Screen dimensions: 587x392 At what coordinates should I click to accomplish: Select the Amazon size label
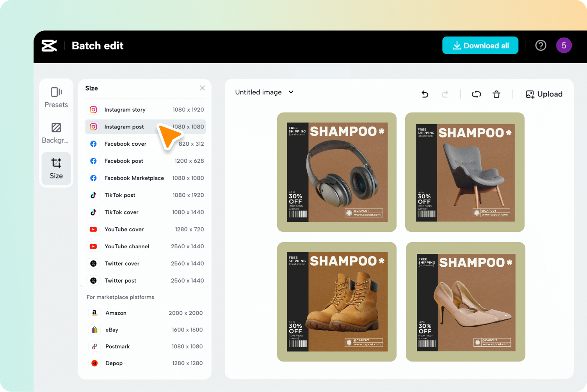tap(116, 313)
